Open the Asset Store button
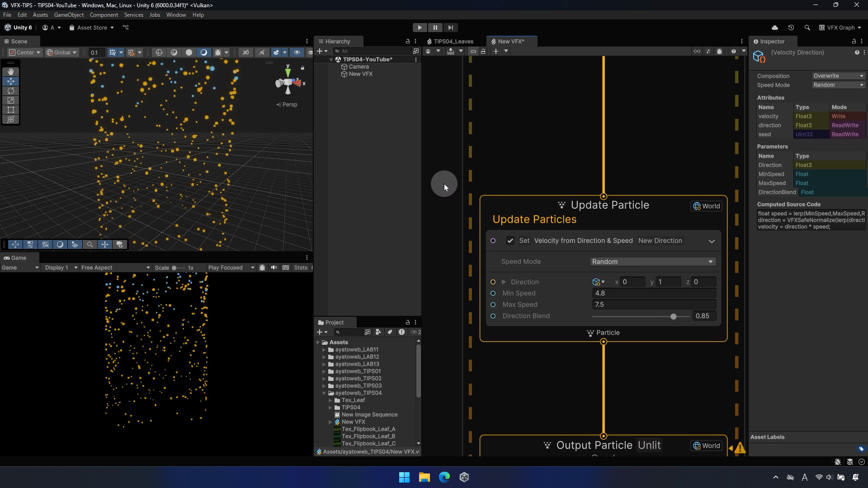 pos(92,28)
